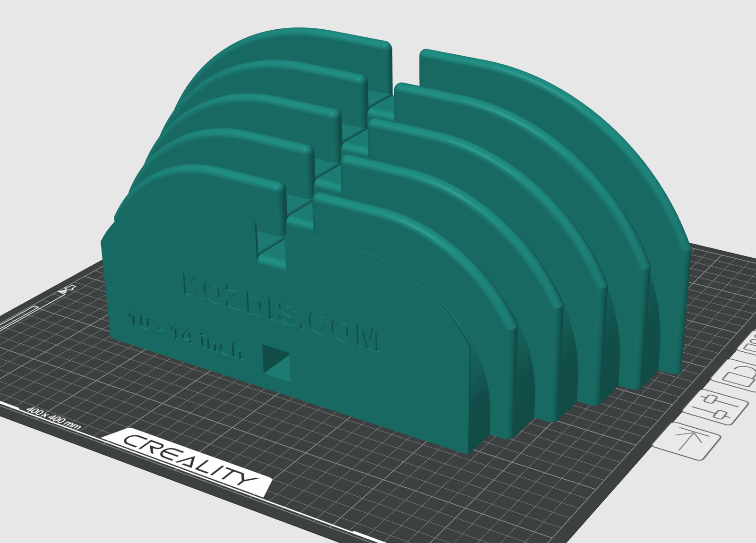
Task: Select the small nozzle marker icon on the plate
Action: click(68, 289)
